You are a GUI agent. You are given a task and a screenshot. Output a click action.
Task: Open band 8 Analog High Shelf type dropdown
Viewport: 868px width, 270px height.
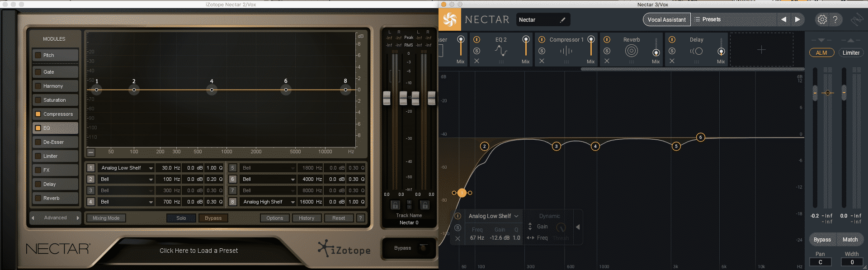[268, 202]
